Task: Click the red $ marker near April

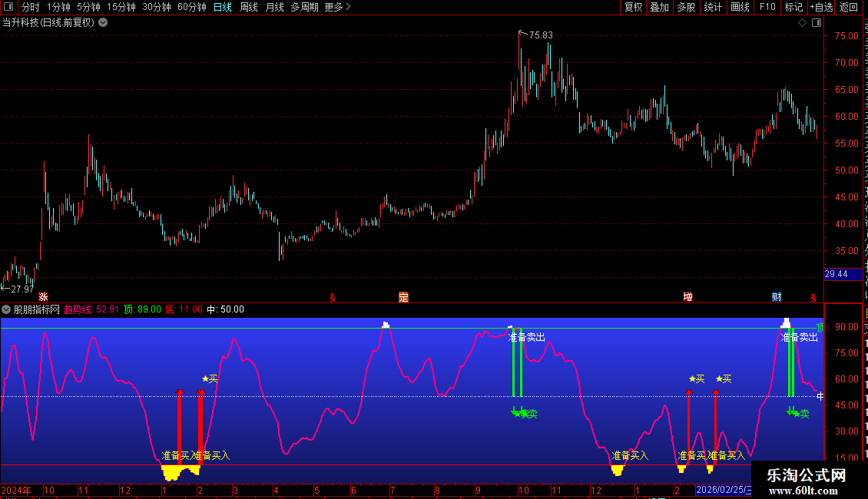Action: (x=332, y=298)
